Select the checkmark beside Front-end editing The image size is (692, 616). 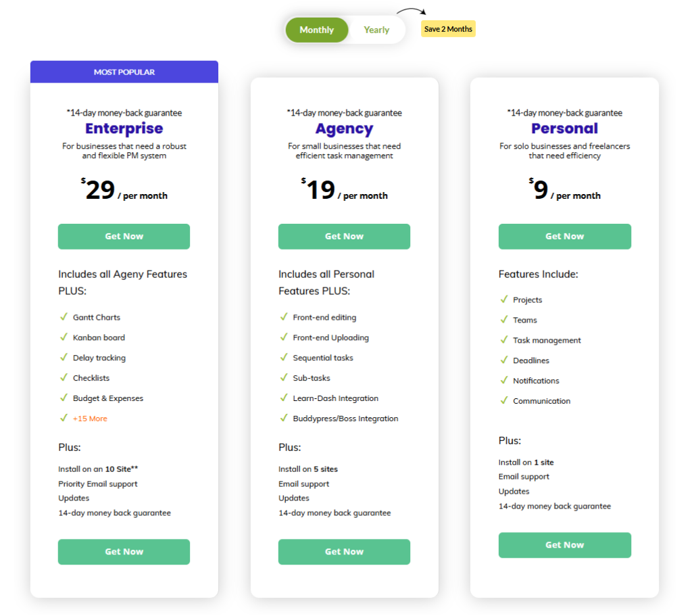[284, 316]
